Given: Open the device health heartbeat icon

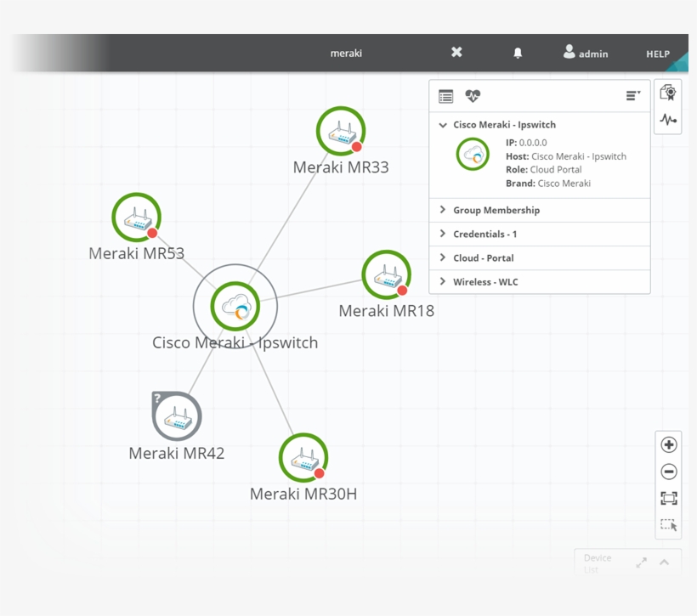Looking at the screenshot, I should [x=473, y=96].
